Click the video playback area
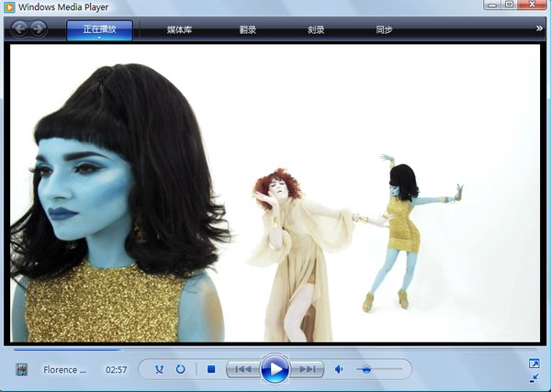Viewport: 551px width, 392px height. (275, 193)
